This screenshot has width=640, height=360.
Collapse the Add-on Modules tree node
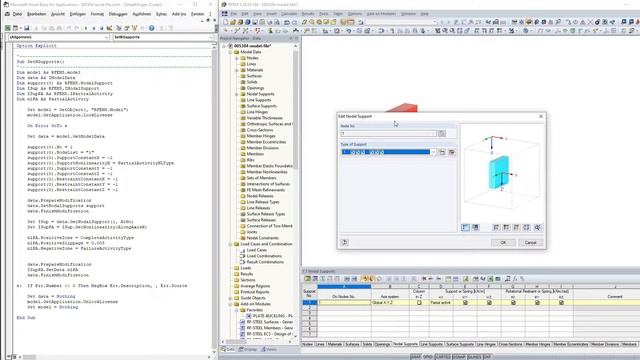pyautogui.click(x=231, y=304)
